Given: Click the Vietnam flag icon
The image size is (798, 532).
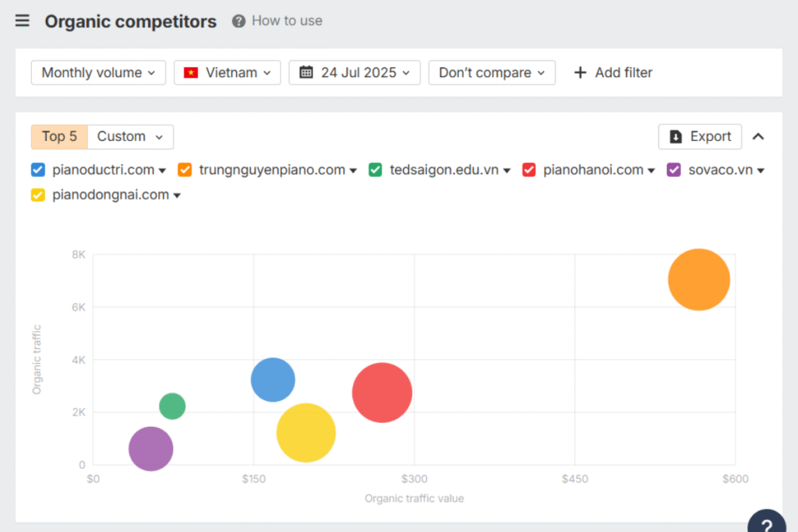Looking at the screenshot, I should pyautogui.click(x=191, y=72).
